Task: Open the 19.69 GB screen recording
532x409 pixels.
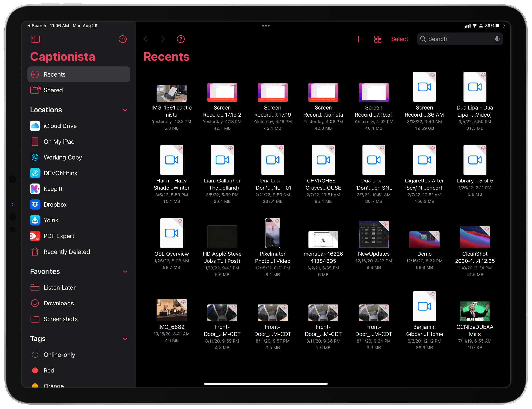Action: coord(424,101)
